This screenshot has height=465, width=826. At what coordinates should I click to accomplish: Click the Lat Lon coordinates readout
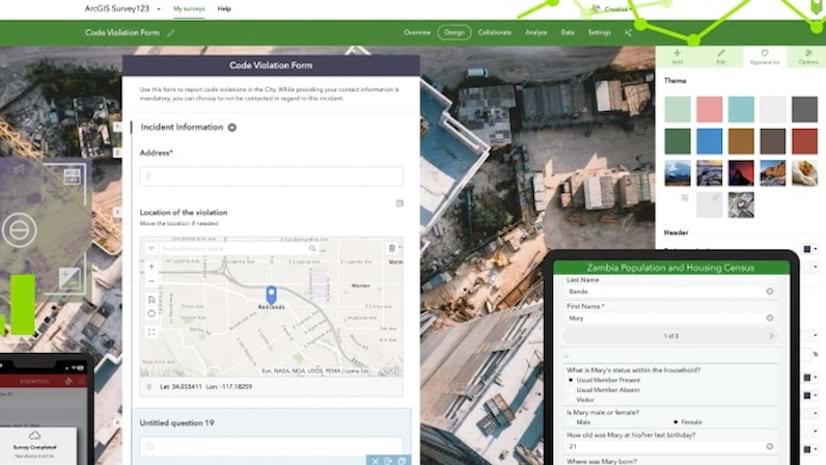206,387
